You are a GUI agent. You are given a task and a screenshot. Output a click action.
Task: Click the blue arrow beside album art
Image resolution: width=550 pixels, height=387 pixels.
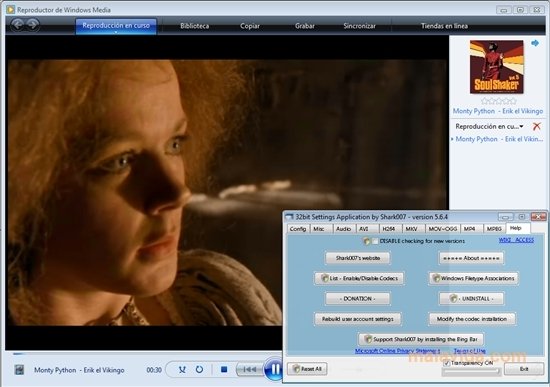click(x=535, y=43)
